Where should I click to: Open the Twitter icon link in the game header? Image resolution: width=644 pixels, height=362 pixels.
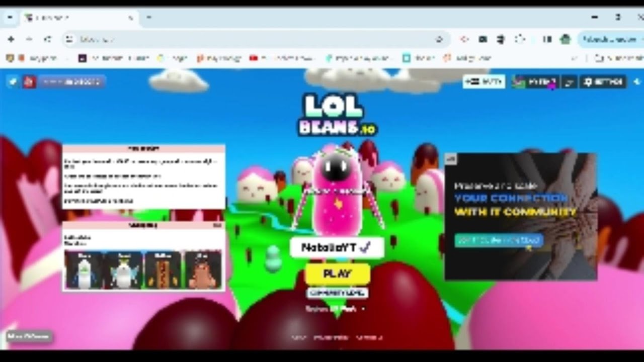pos(12,81)
